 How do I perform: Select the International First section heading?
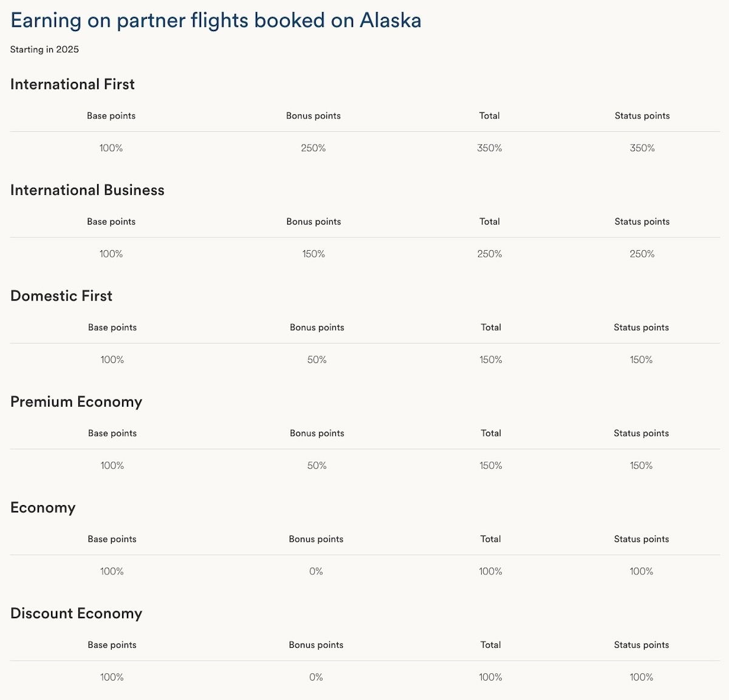tap(72, 84)
